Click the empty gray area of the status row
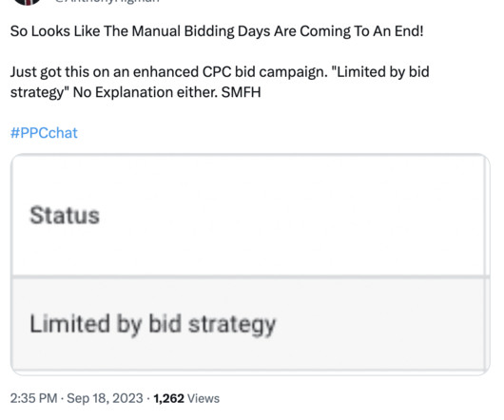 (x=379, y=324)
